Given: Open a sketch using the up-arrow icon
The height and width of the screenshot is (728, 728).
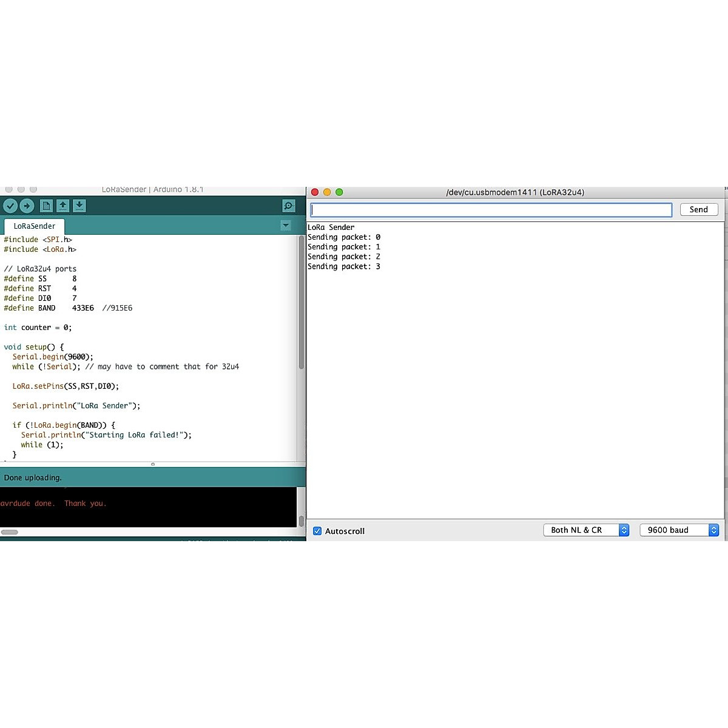Looking at the screenshot, I should [62, 206].
